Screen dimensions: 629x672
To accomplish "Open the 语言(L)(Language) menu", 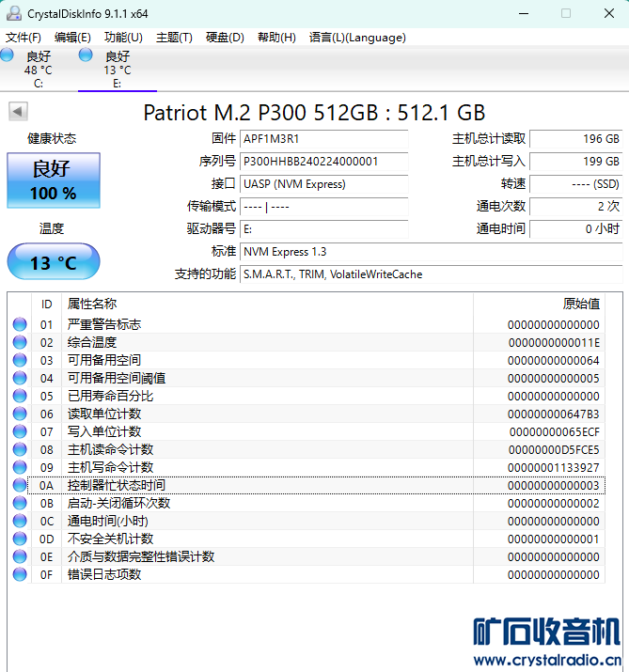I will pos(357,38).
